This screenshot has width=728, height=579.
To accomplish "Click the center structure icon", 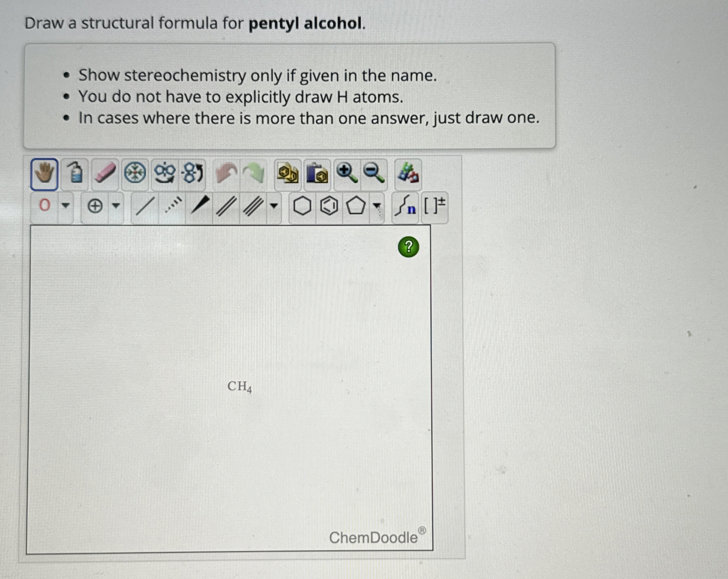I will pyautogui.click(x=135, y=173).
